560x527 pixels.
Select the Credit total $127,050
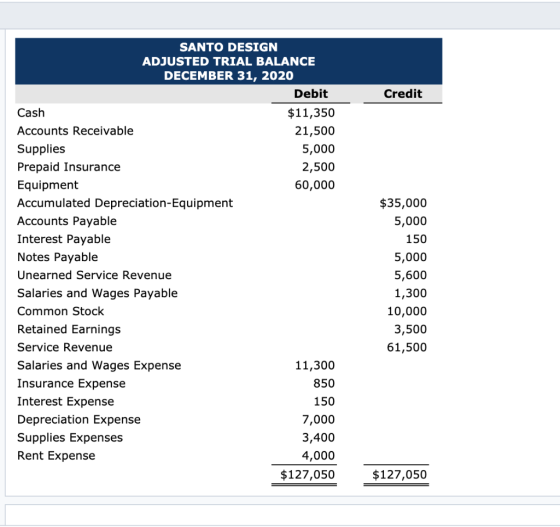point(400,475)
